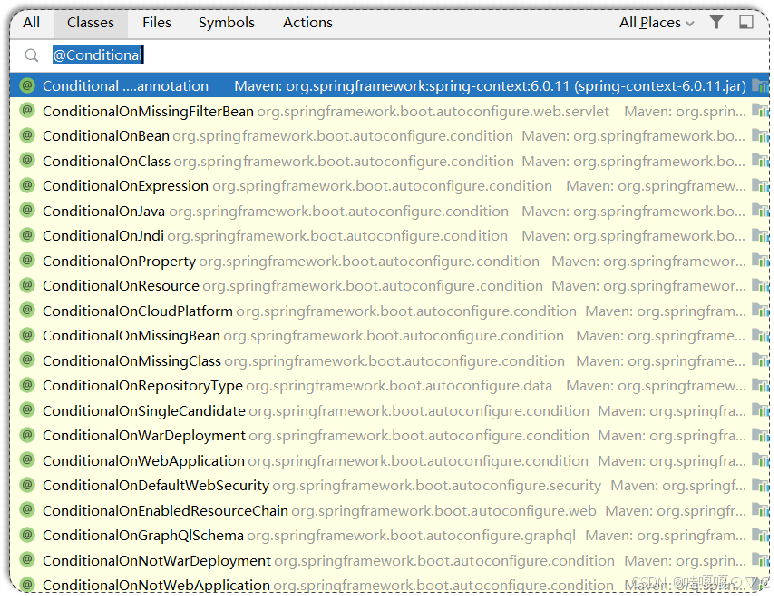This screenshot has width=774, height=596.
Task: Click annotation icon beside ConditionalOnGraphQlSchema
Action: click(27, 534)
